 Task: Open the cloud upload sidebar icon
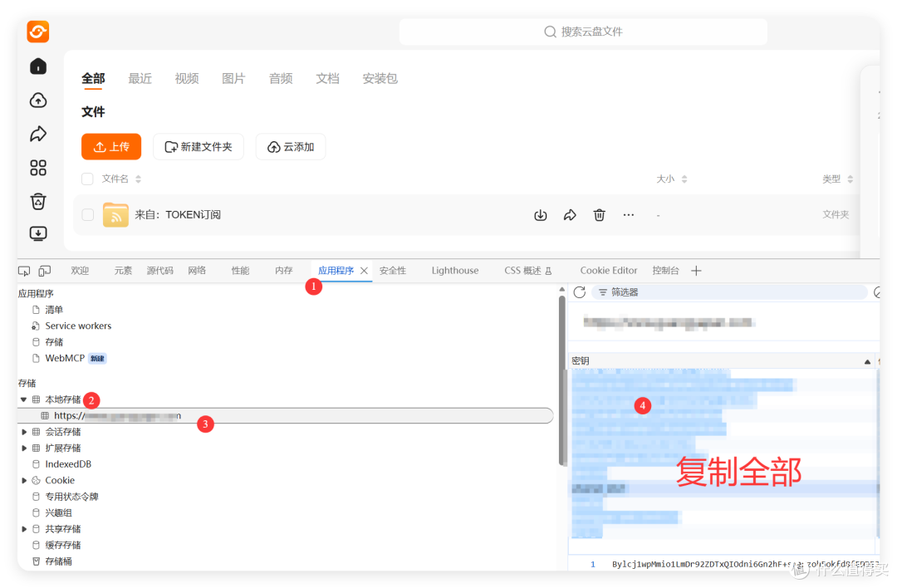coord(38,100)
